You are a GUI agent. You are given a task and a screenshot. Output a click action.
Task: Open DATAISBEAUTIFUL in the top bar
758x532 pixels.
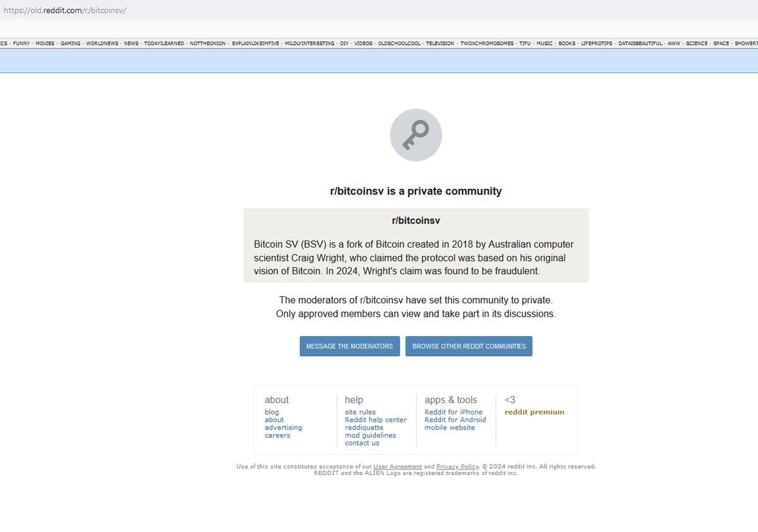641,44
